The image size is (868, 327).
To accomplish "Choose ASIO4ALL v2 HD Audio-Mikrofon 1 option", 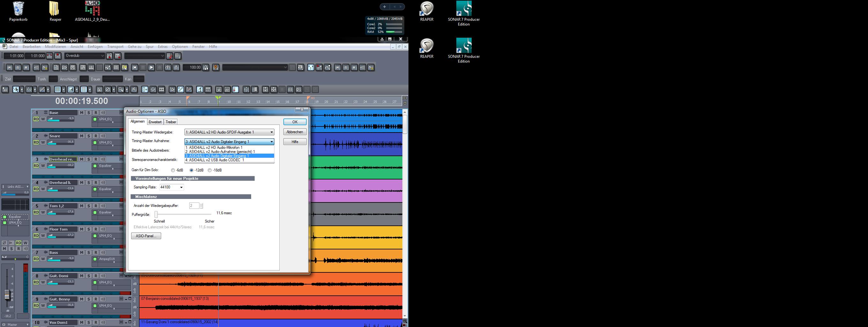I will tap(229, 148).
